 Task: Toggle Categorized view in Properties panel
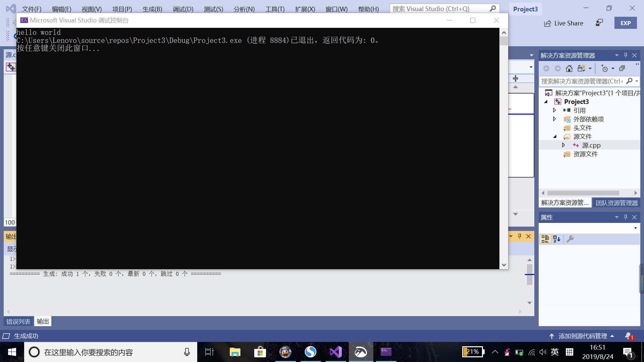(545, 239)
